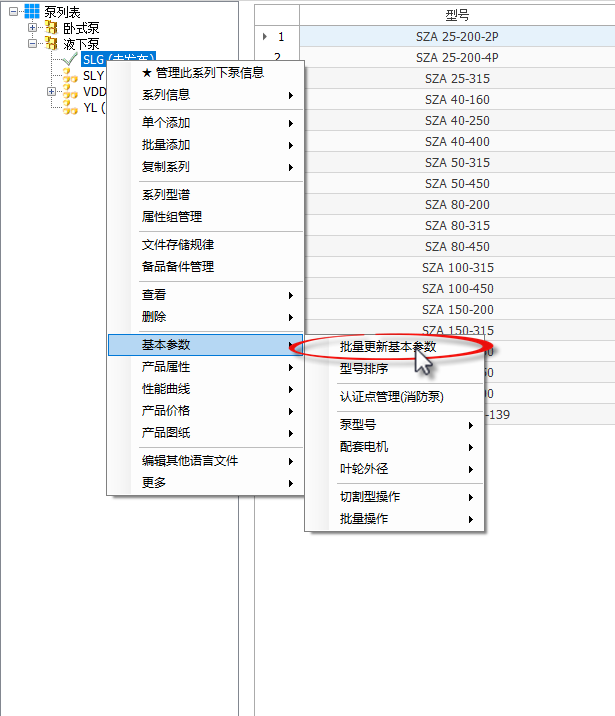
Task: Choose 批量更新基本参数 in the submenu
Action: pyautogui.click(x=394, y=347)
